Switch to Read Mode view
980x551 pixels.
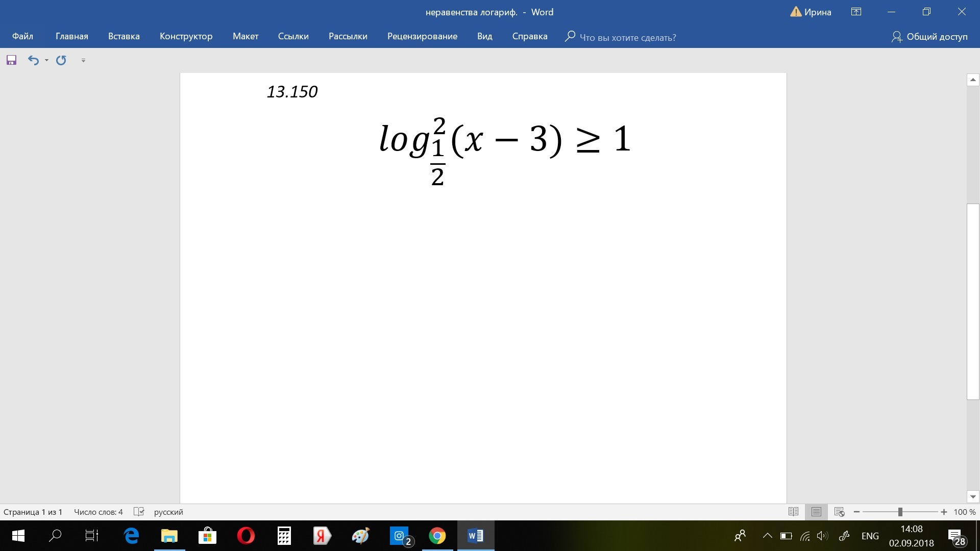(x=793, y=512)
